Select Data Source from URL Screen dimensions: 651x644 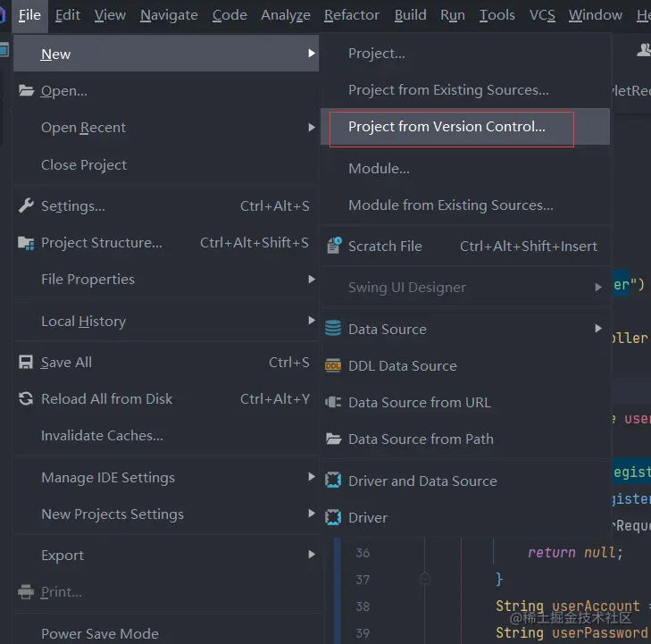[x=465, y=402]
